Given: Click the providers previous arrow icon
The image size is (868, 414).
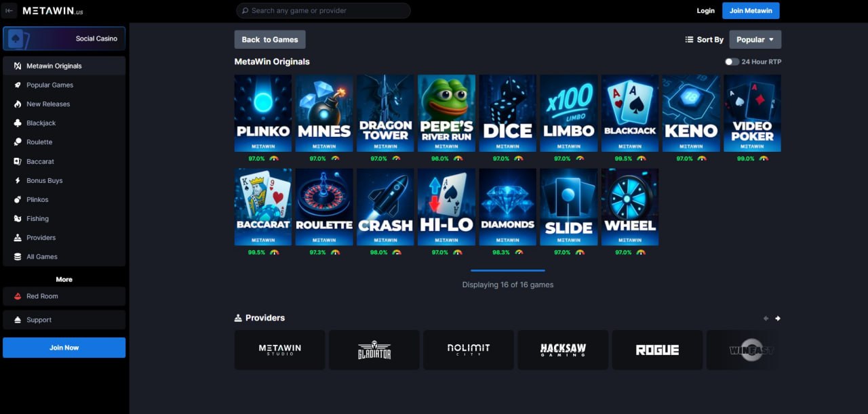Looking at the screenshot, I should pyautogui.click(x=766, y=318).
